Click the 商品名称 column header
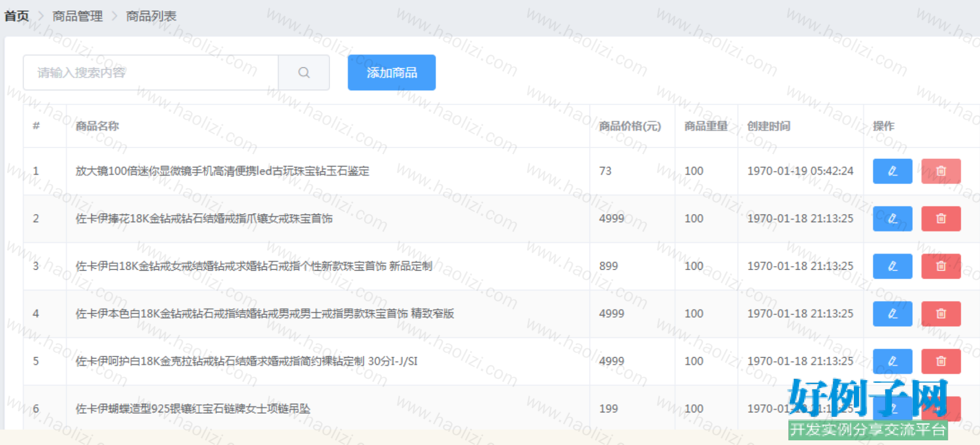980x445 pixels. tap(97, 126)
